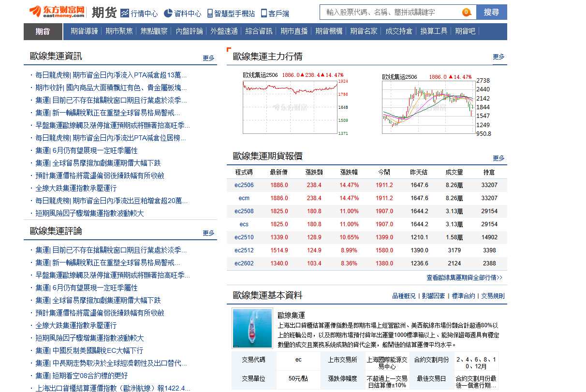This screenshot has height=392, width=586.
Task: Open 成交持倉 menu item
Action: coord(399,31)
